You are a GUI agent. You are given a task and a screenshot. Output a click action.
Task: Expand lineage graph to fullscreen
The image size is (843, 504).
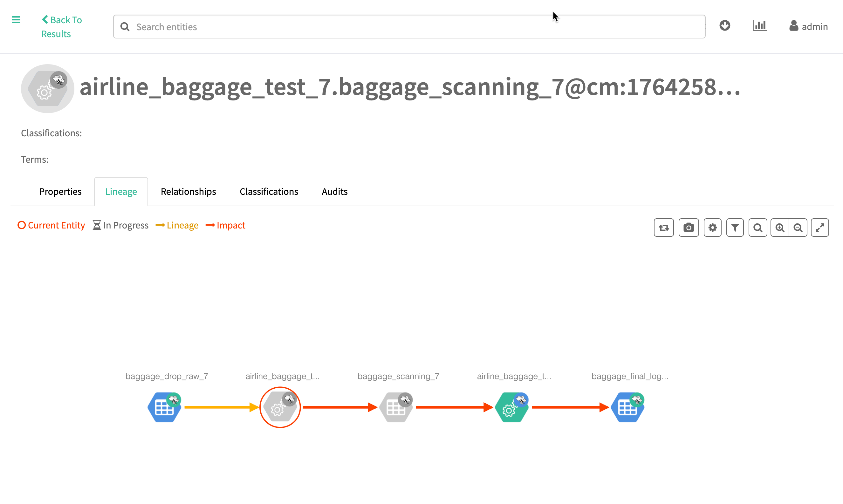coord(819,228)
